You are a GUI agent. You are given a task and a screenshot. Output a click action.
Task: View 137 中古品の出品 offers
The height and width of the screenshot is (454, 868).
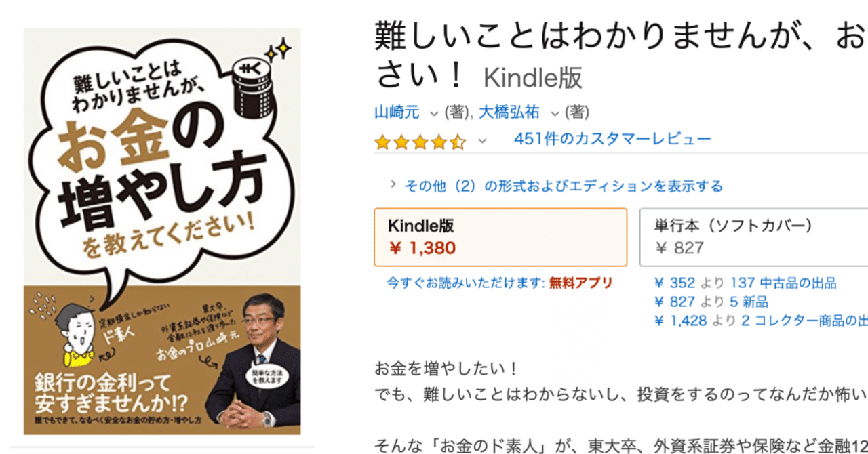tap(783, 283)
